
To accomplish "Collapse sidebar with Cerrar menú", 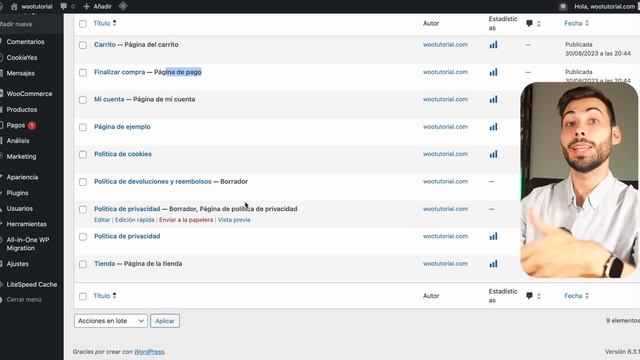I will point(24,299).
